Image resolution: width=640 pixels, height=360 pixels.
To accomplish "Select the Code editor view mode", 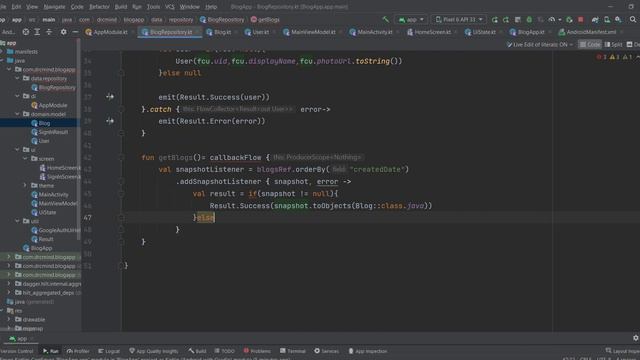I will pyautogui.click(x=590, y=44).
